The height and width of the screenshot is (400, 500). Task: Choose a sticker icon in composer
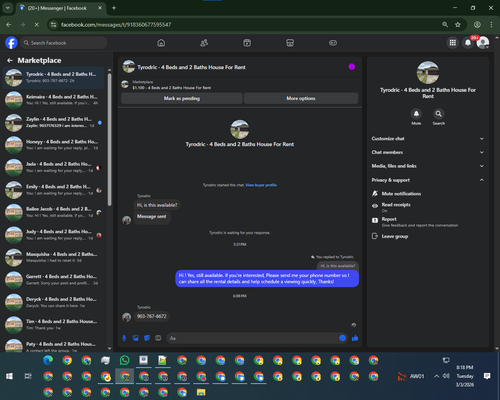click(x=147, y=338)
